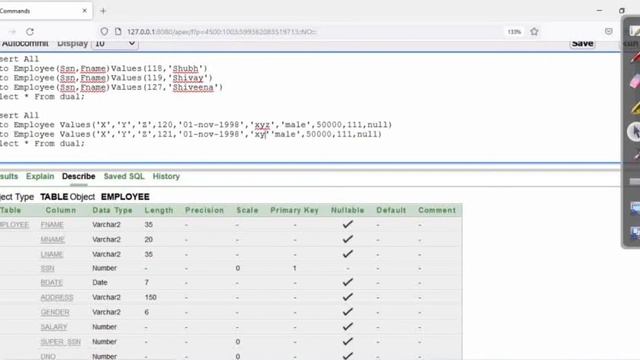
Task: Click the page info icon beside URL
Action: [x=118, y=31]
